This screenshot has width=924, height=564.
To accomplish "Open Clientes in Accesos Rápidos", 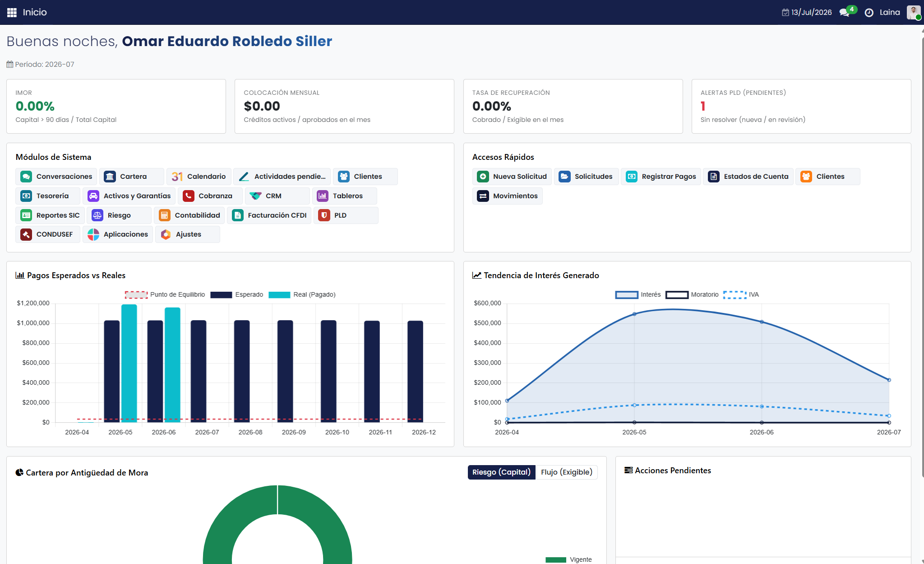I will (x=828, y=177).
